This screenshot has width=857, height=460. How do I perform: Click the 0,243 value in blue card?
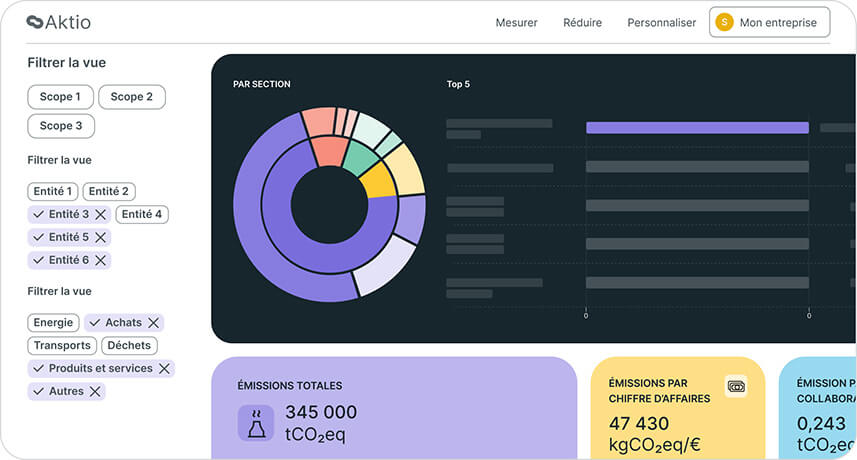point(821,423)
